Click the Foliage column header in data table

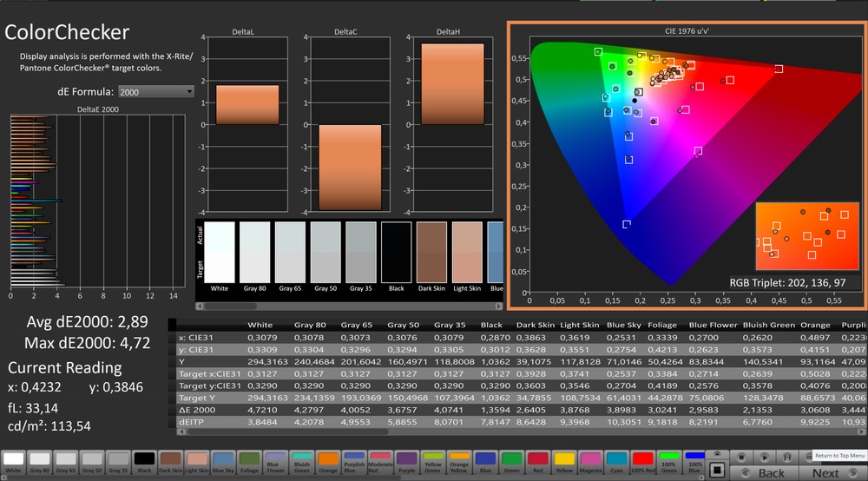click(662, 325)
